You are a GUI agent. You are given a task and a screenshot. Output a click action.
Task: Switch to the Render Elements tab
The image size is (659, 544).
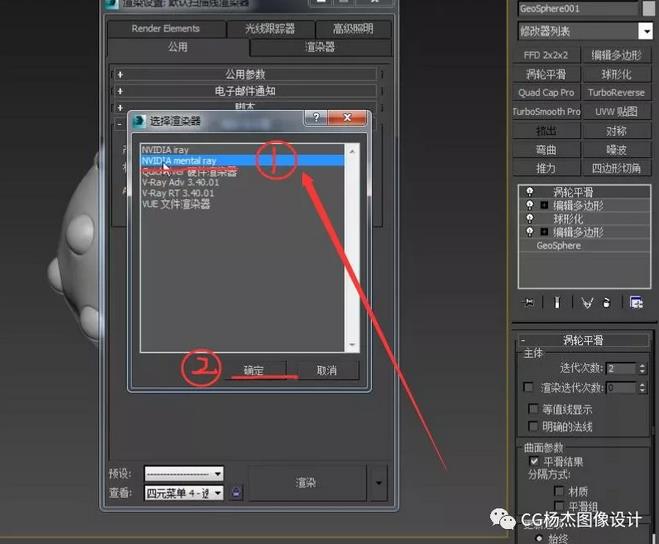pos(166,29)
